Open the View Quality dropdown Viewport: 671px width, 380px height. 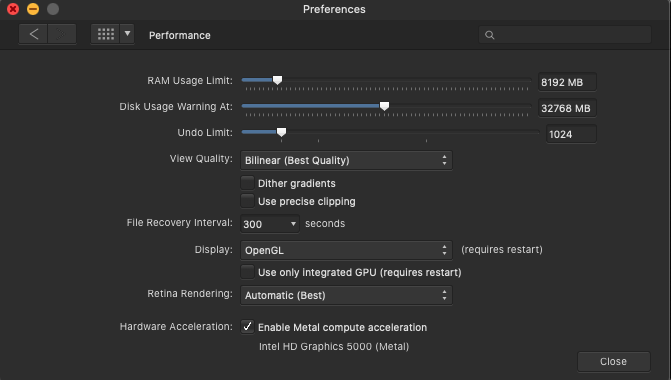[346, 160]
